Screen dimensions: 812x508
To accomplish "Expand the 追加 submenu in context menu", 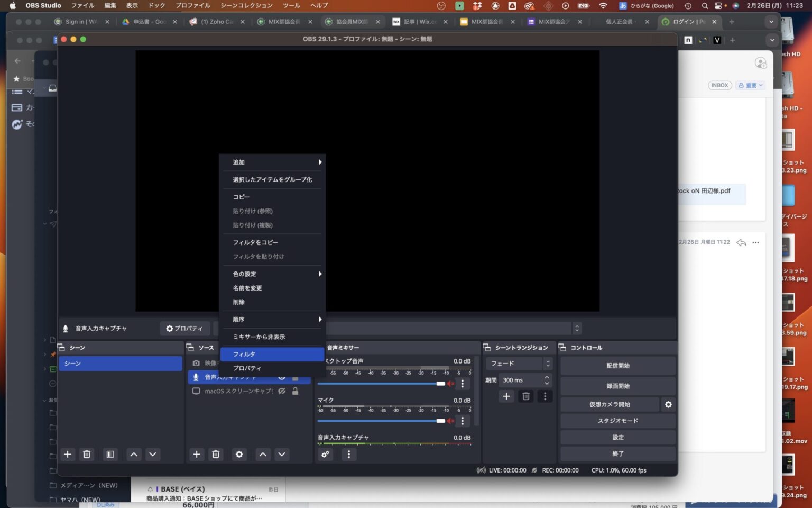I will 272,162.
